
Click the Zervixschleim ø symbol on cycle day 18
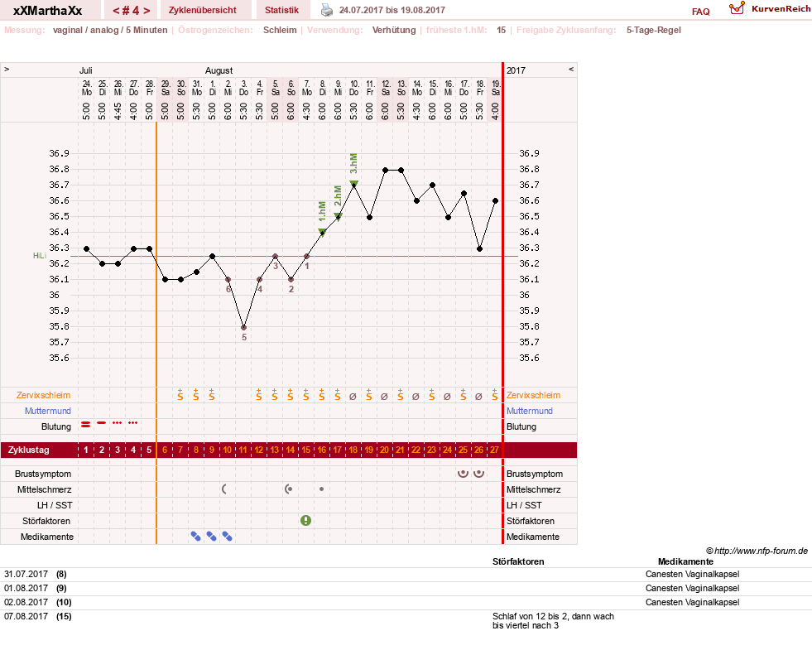[x=353, y=397]
